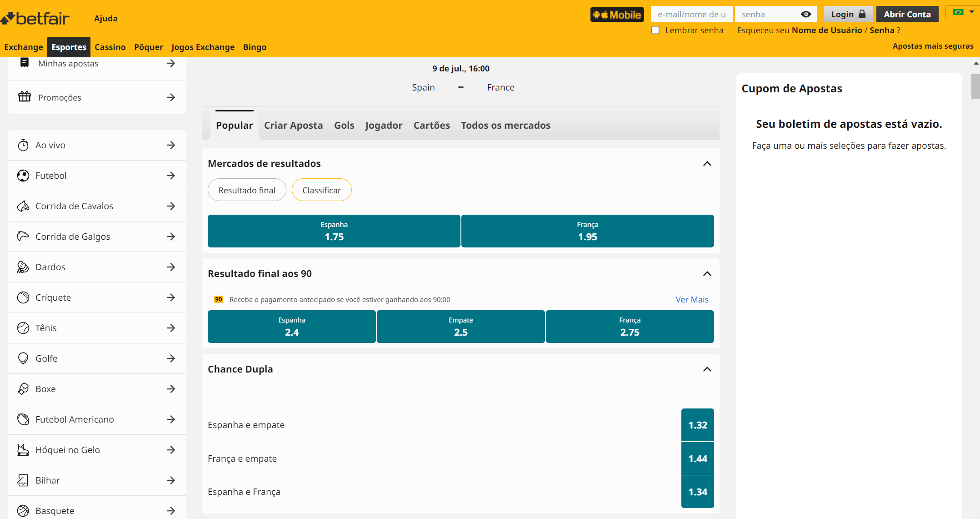Click the Betfair logo
The width and height of the screenshot is (980, 519).
[x=35, y=18]
